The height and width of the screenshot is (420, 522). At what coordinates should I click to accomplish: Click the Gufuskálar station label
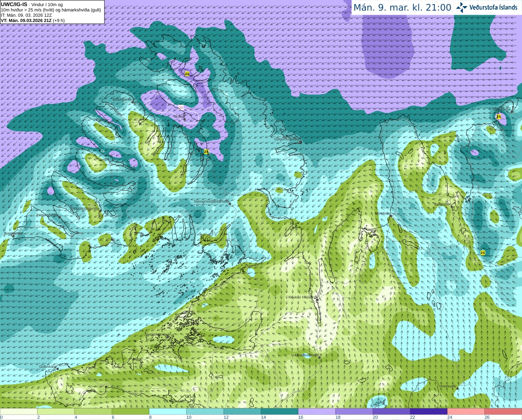tap(47, 367)
